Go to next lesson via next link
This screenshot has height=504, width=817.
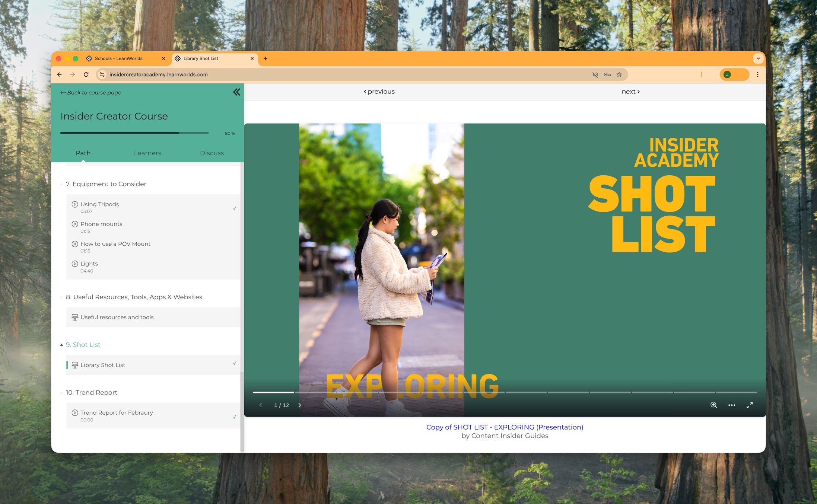[630, 92]
